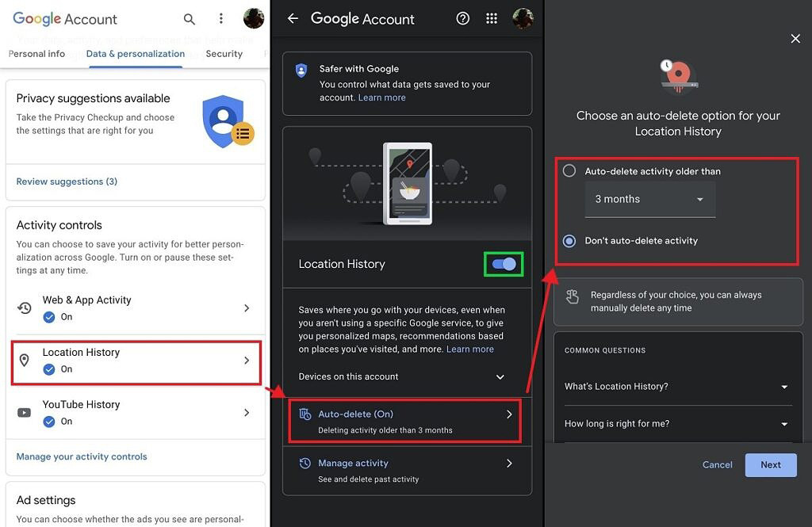Click Learn more after Location History description
This screenshot has height=527, width=812.
click(x=469, y=349)
